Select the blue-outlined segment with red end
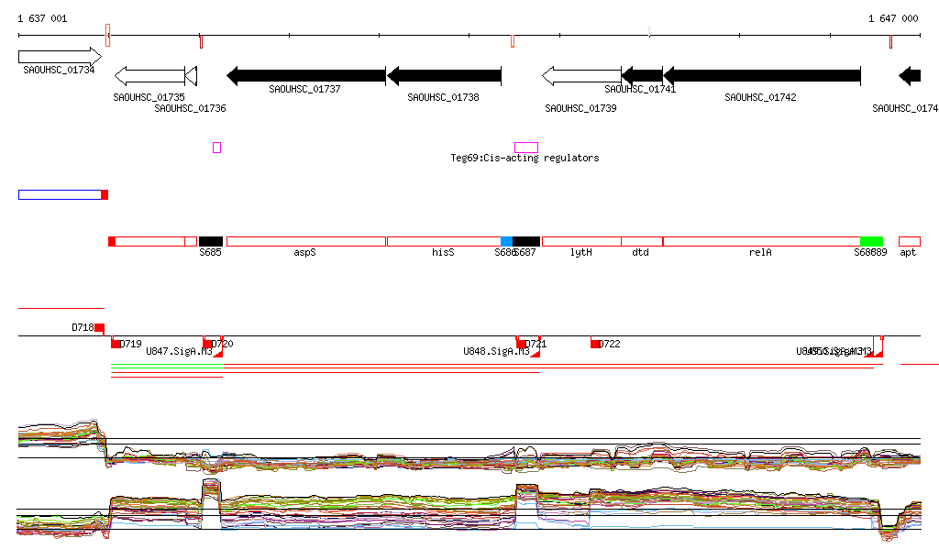 click(63, 194)
